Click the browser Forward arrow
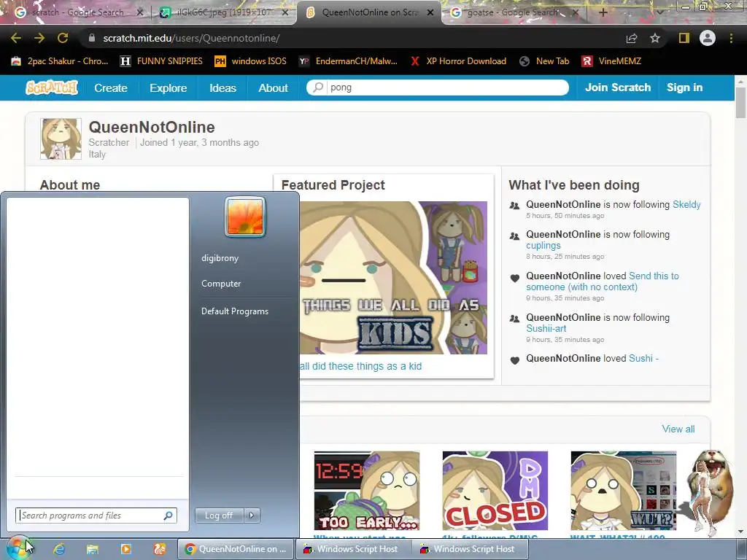This screenshot has width=747, height=560. [39, 38]
